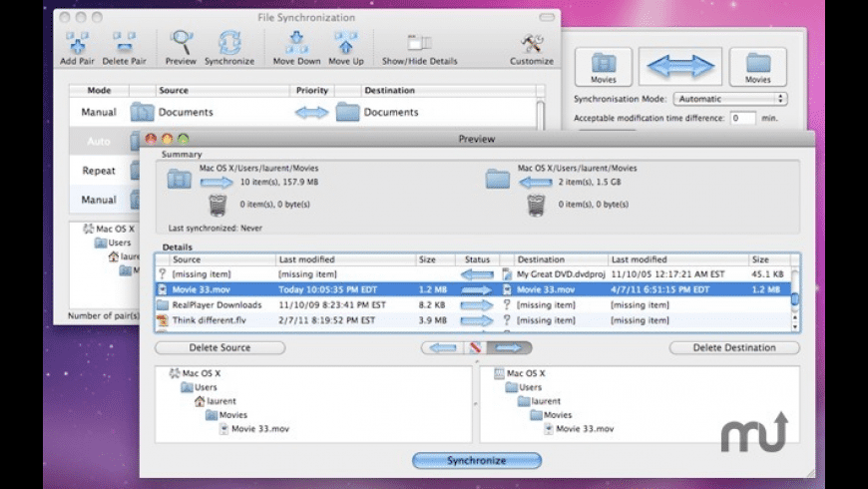Screen dimensions: 868x489
Task: Open Preview with the magnifier icon
Action: (181, 43)
